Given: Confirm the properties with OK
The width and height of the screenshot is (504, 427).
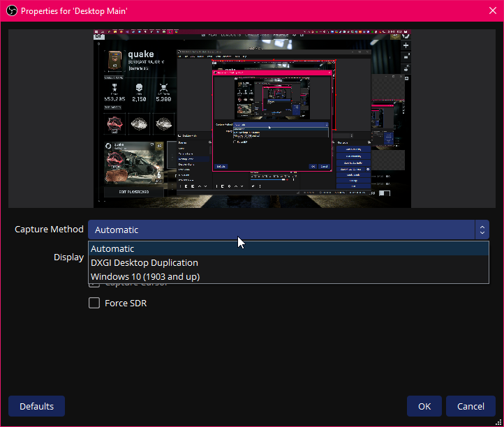Looking at the screenshot, I should 424,406.
